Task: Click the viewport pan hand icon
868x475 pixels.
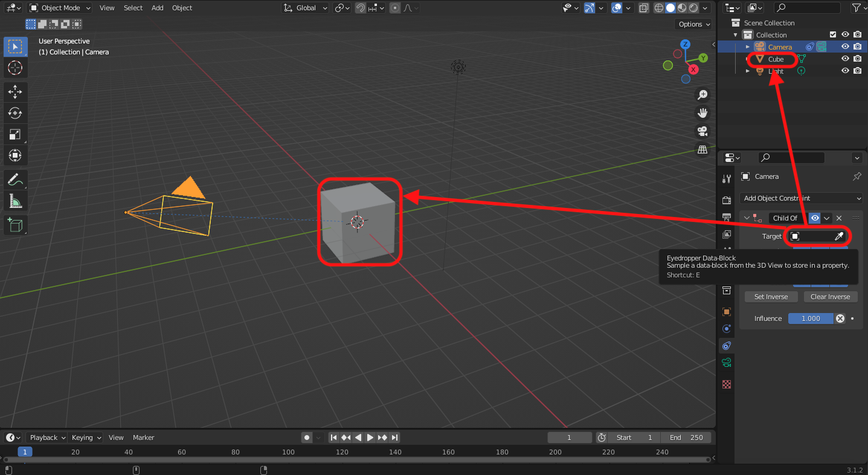Action: (702, 112)
